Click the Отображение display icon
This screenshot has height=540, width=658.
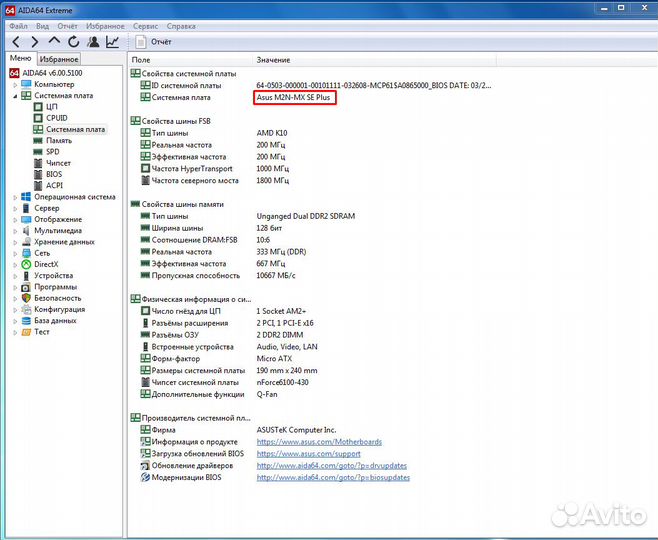[x=26, y=219]
